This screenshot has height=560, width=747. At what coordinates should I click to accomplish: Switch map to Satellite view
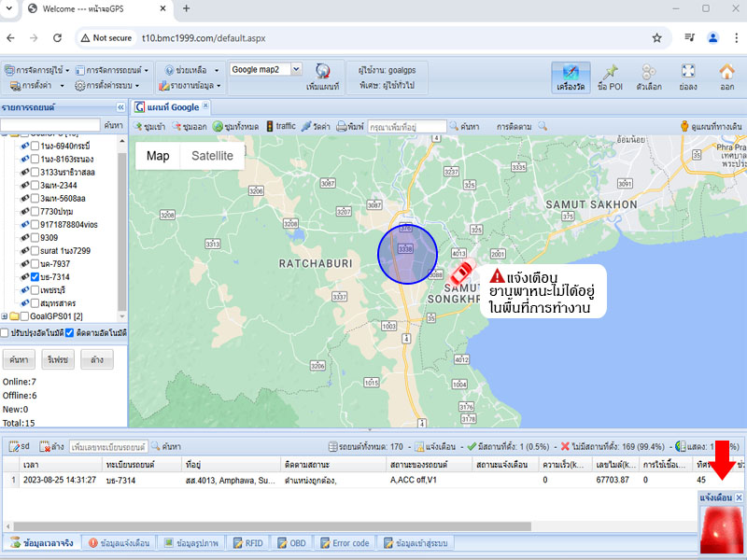tap(212, 156)
